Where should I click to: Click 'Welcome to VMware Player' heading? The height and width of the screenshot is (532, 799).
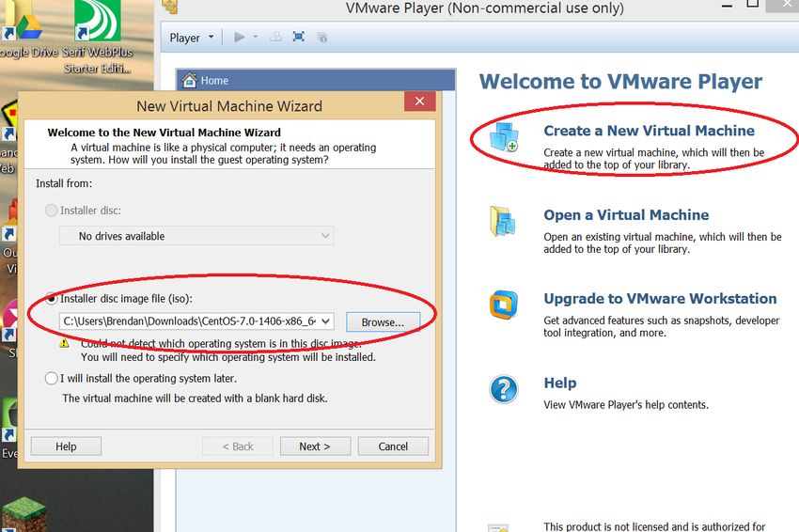point(620,82)
